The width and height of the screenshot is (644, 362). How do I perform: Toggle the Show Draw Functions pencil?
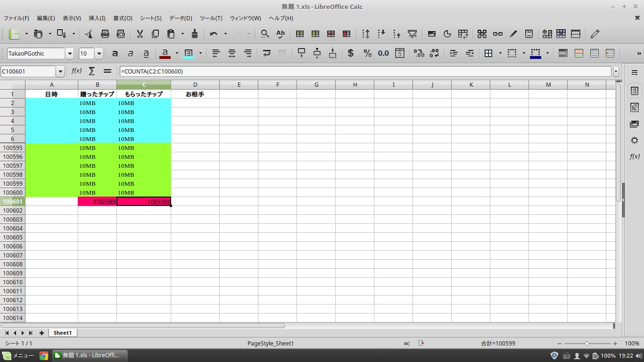point(595,34)
